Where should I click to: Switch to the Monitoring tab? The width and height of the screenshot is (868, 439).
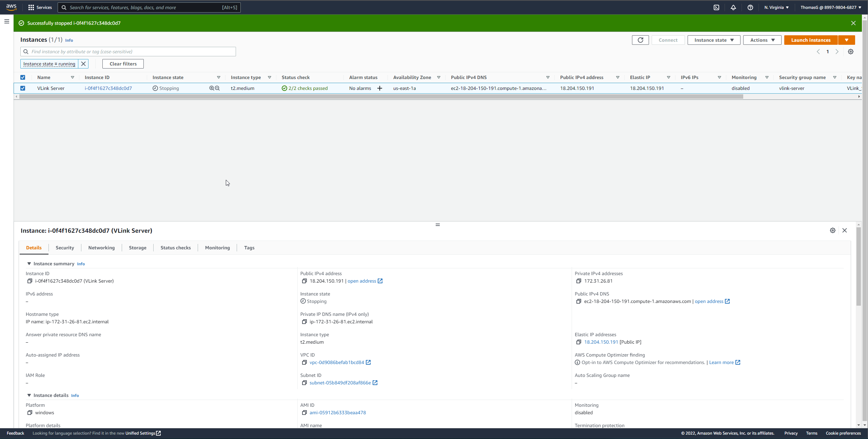pos(217,248)
